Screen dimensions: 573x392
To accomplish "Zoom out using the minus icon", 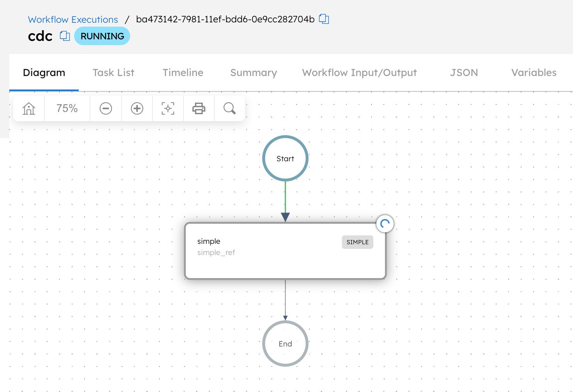I will click(x=106, y=109).
